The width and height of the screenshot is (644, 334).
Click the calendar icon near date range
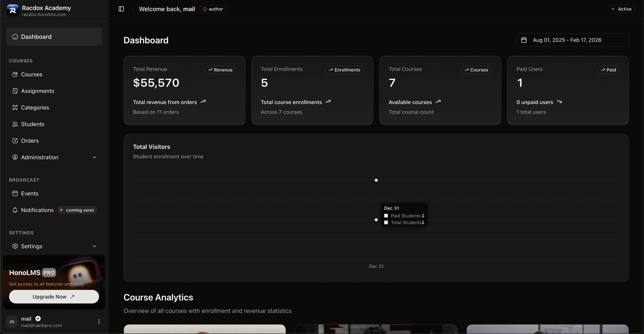coord(524,40)
